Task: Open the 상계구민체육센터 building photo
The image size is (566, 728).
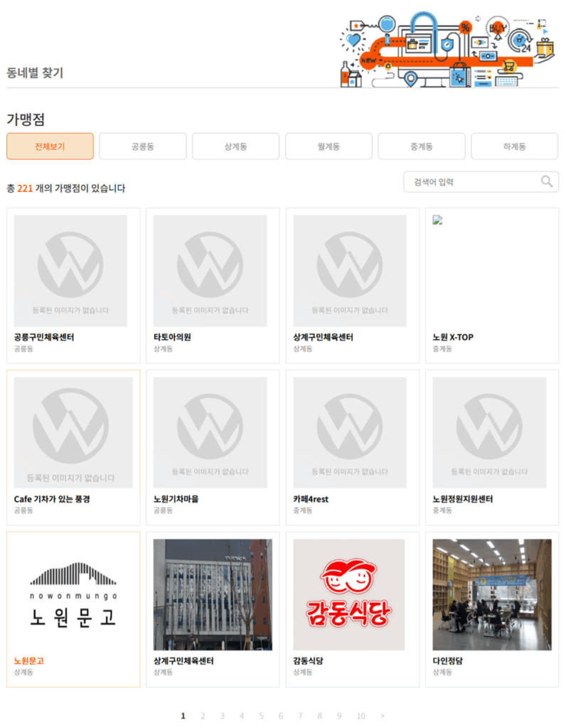Action: pyautogui.click(x=212, y=594)
